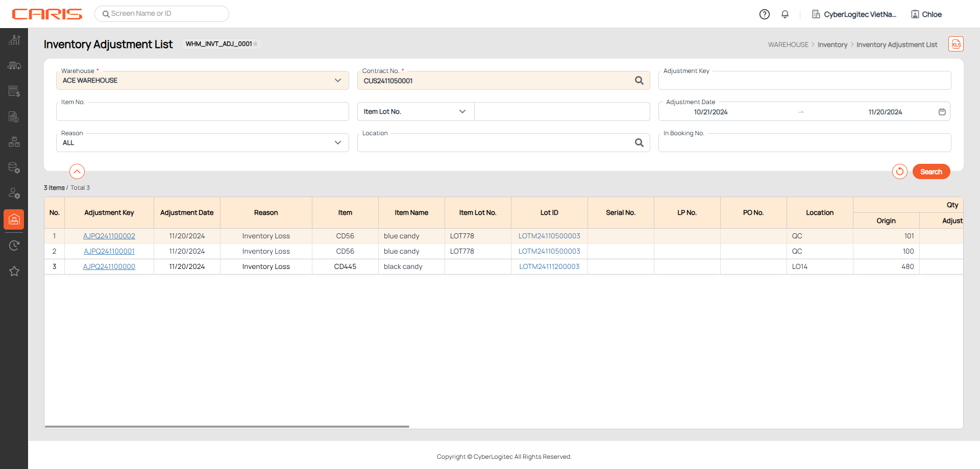
Task: Click the reset filters circular arrow icon
Action: point(899,171)
